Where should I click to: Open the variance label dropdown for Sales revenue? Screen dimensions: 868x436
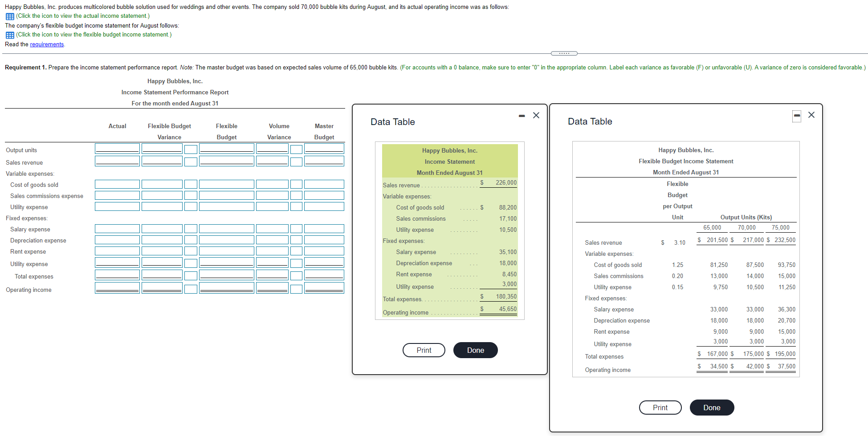(x=191, y=161)
